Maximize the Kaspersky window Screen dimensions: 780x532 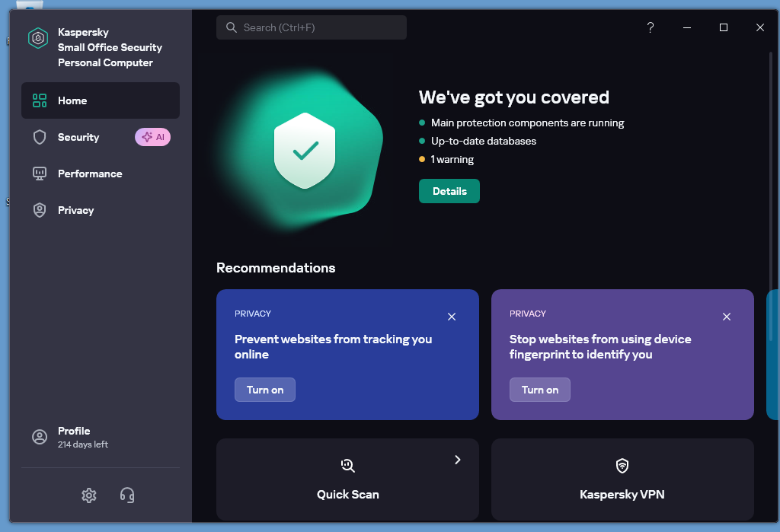724,27
